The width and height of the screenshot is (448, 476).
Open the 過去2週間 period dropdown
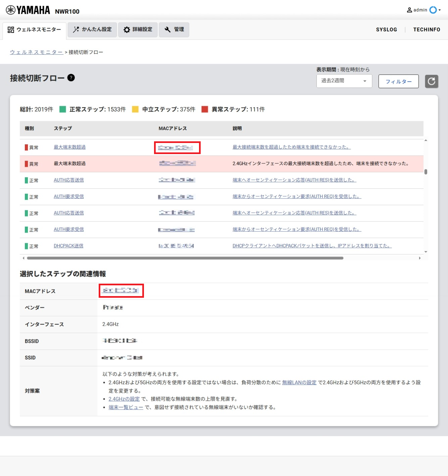pos(344,81)
